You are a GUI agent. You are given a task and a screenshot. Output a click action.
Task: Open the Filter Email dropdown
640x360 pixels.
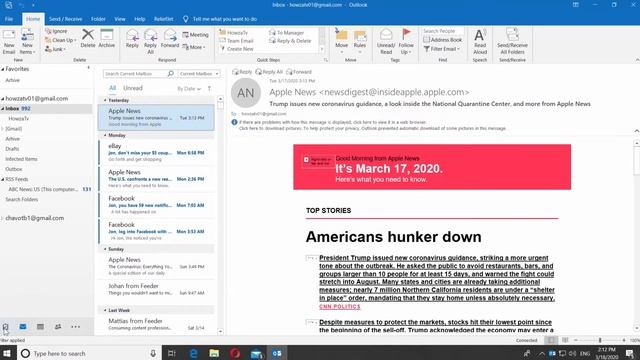[x=442, y=49]
